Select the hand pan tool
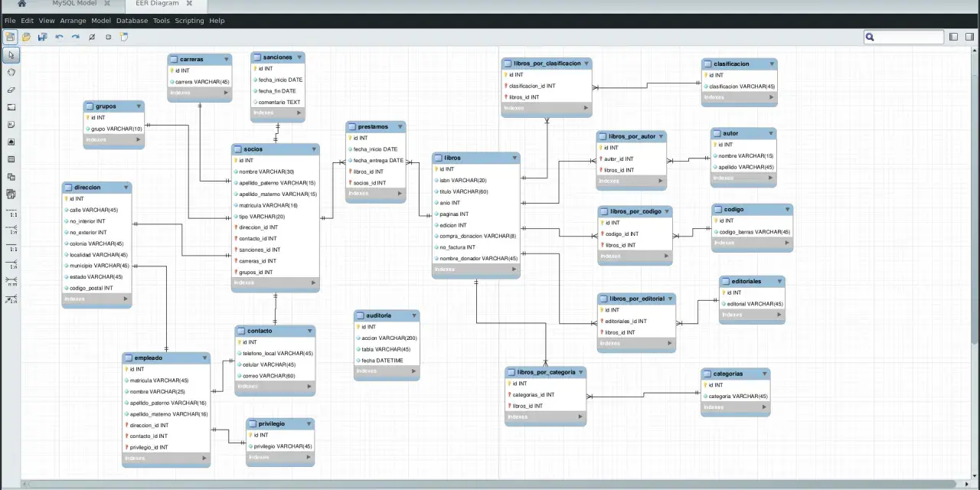Viewport: 980px width, 490px height. coord(11,72)
